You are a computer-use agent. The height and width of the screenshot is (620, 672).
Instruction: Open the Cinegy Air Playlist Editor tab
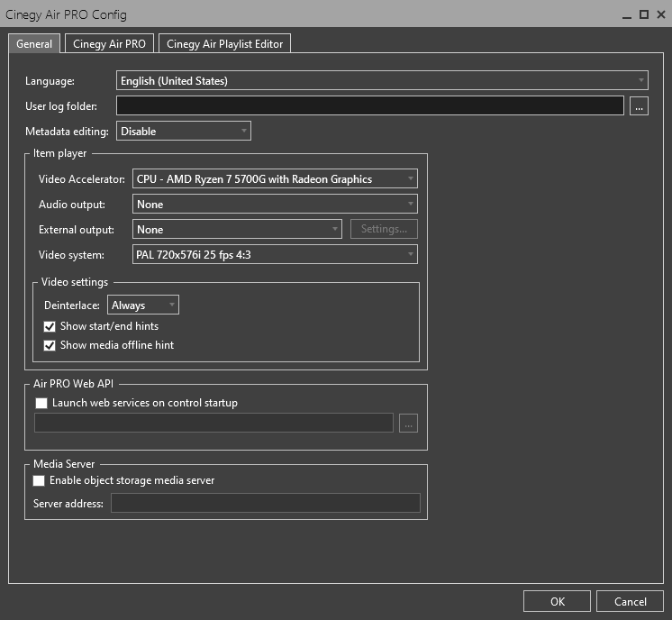[x=224, y=44]
